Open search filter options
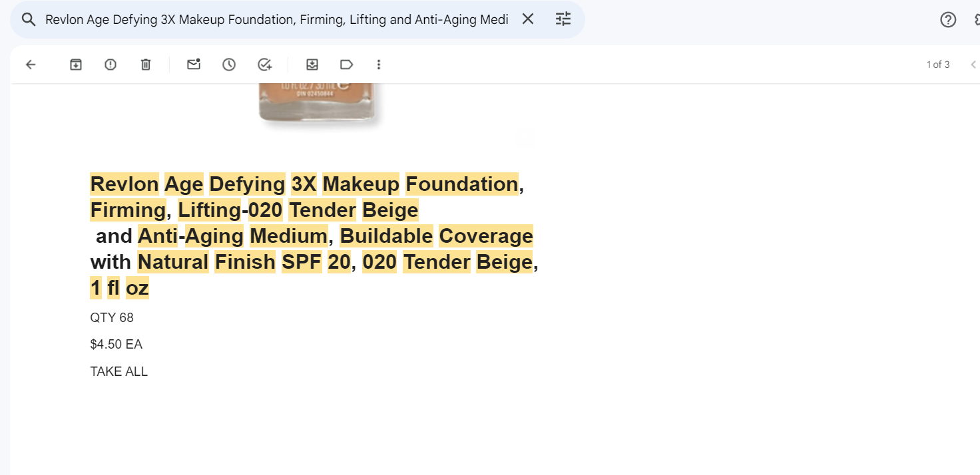 tap(563, 19)
